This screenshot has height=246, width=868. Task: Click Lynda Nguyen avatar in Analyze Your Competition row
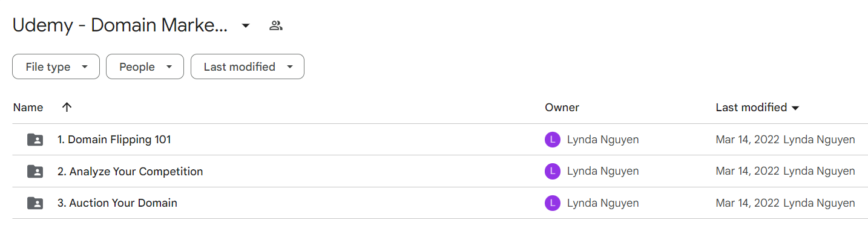[552, 172]
